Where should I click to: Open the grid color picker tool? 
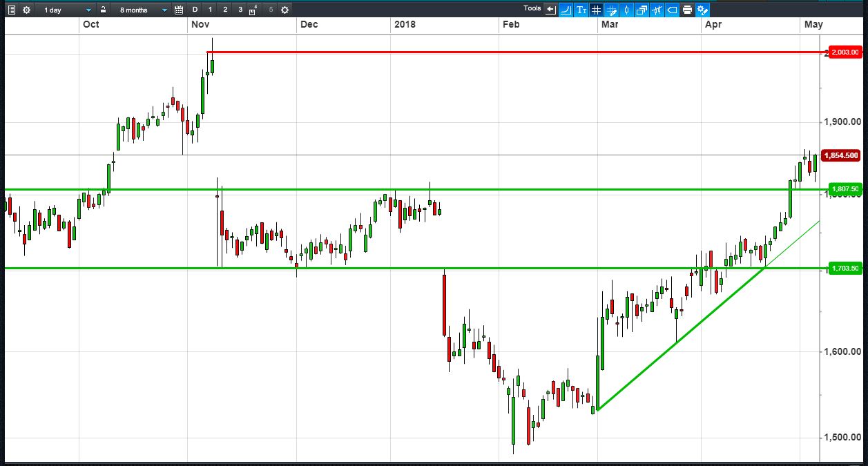point(611,10)
